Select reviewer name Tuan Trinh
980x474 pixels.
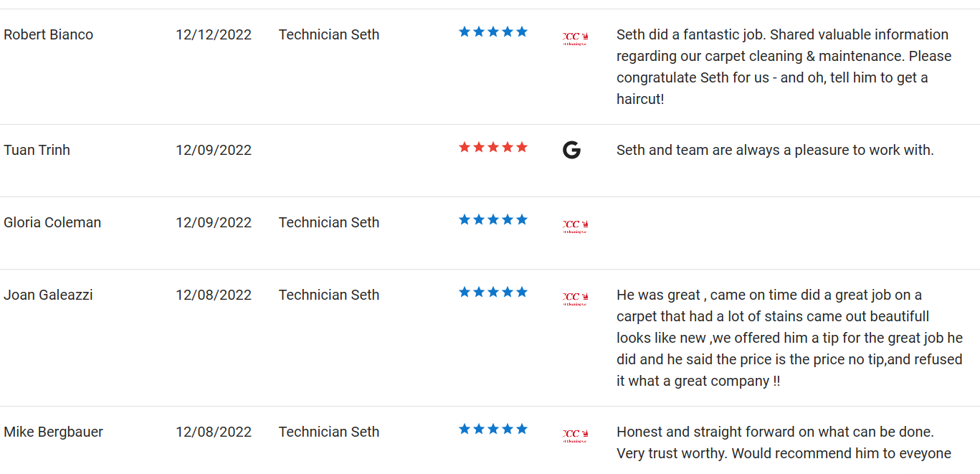[x=37, y=150]
